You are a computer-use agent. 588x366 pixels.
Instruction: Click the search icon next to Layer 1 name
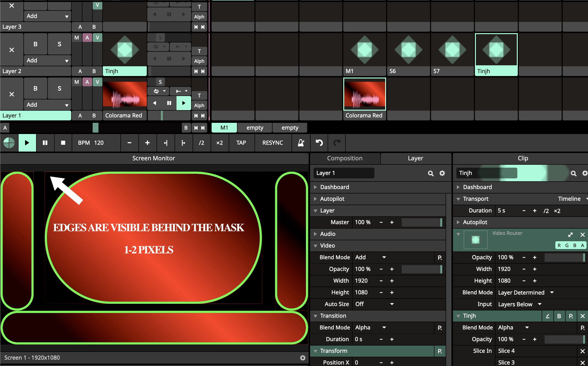point(431,173)
